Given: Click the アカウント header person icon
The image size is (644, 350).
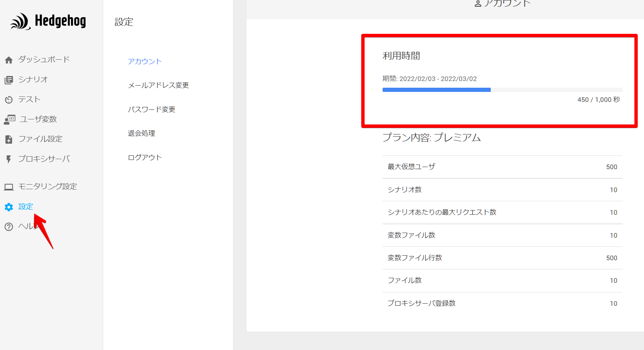Looking at the screenshot, I should click(478, 4).
